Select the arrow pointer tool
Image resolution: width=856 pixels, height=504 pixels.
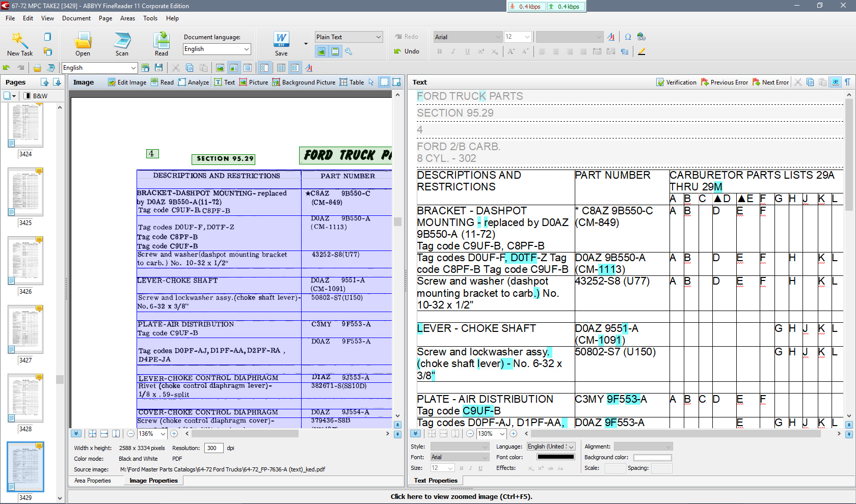click(371, 82)
